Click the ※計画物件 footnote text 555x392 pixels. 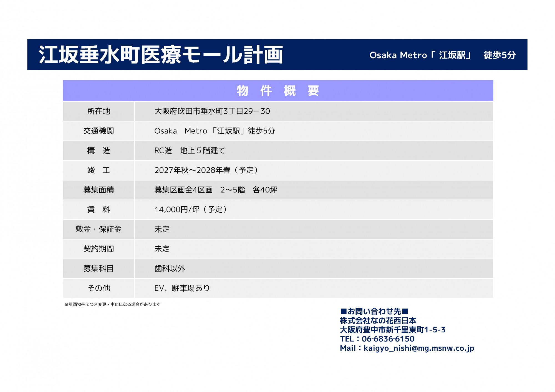[x=112, y=304]
